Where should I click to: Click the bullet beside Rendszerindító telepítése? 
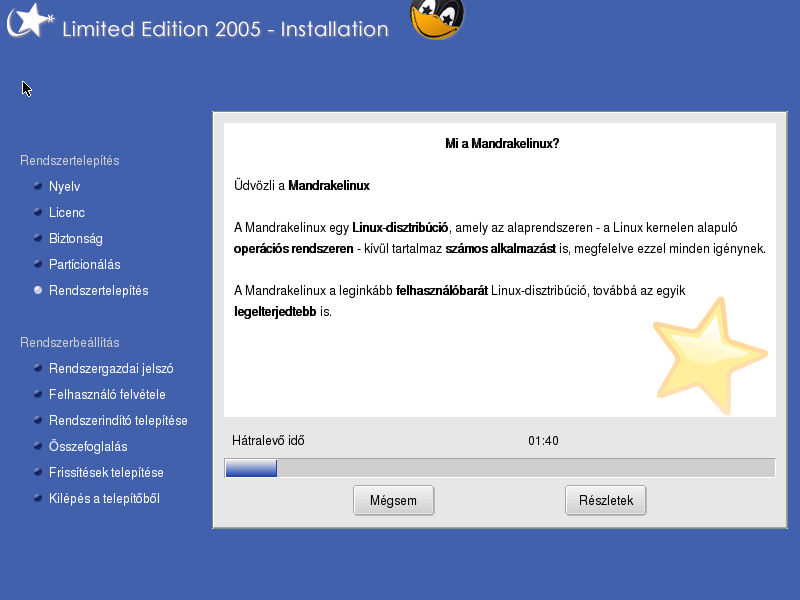(38, 420)
